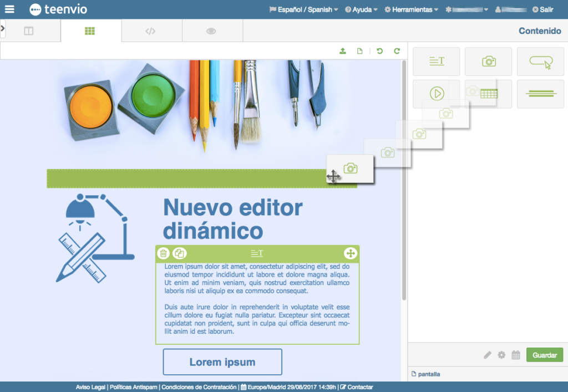
Task: Open the Ayuda help dropdown
Action: 361,9
